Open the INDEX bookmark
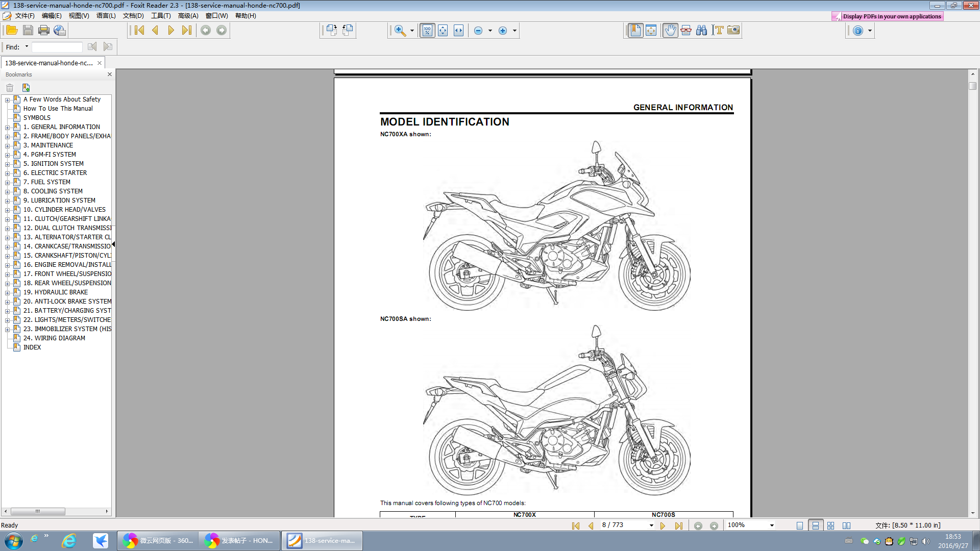This screenshot has height=551, width=980. (x=32, y=347)
